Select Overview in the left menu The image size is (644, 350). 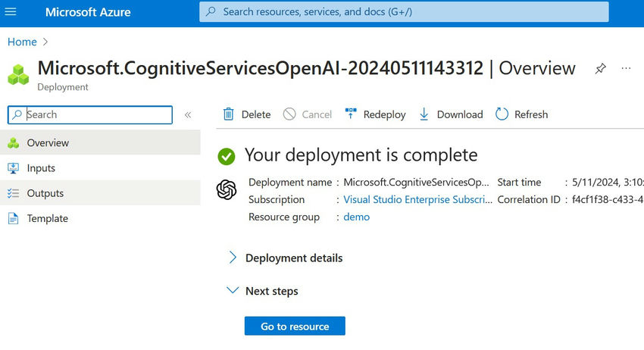[x=48, y=142]
